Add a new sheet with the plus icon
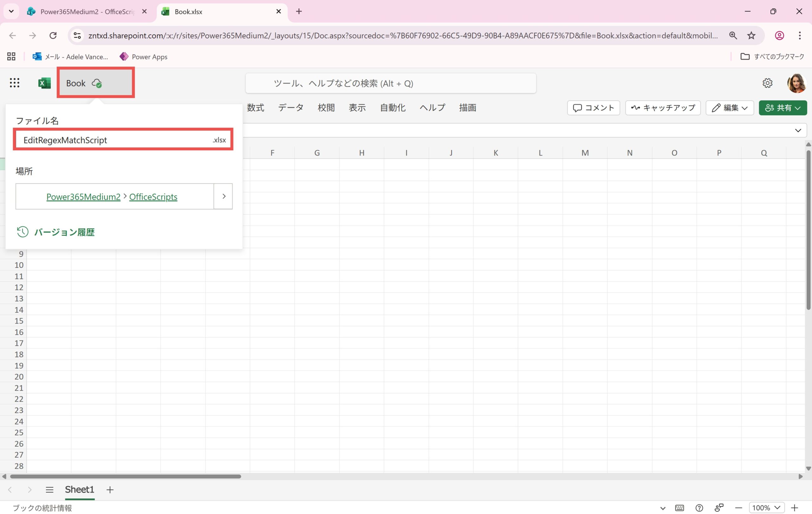812x514 pixels. click(110, 490)
